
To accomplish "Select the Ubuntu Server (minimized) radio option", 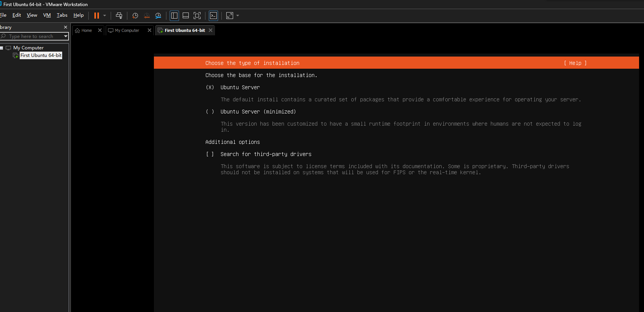I will tap(210, 112).
